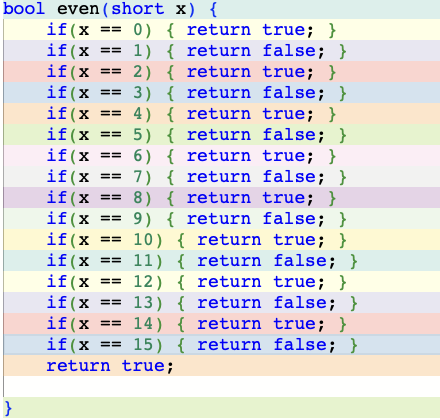
Task: Click the 'short' keyword in the signature
Action: [138, 9]
